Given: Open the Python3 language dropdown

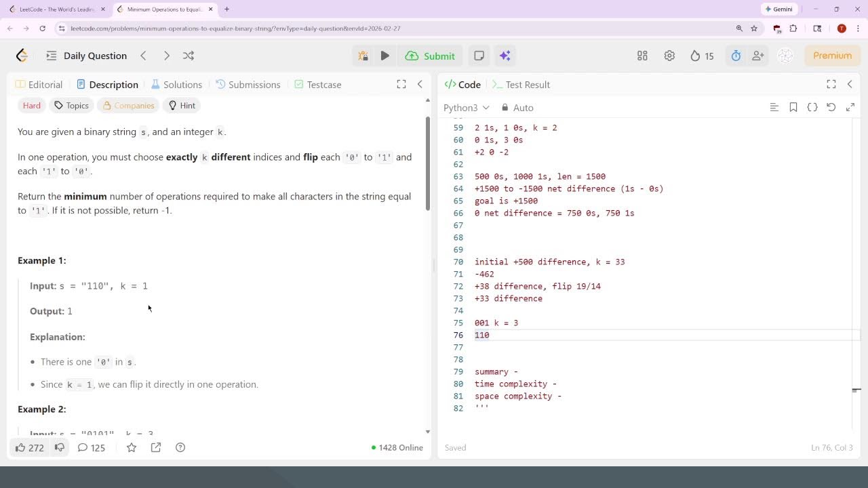Looking at the screenshot, I should point(467,108).
